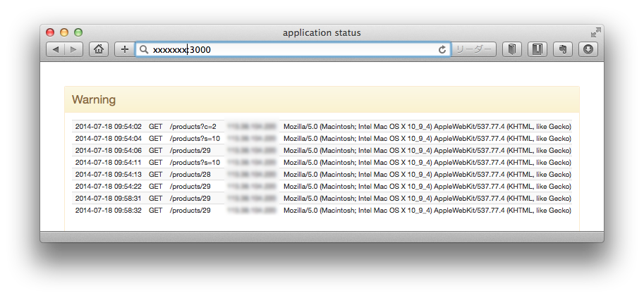Image resolution: width=644 pixels, height=298 pixels.
Task: Reload the page with the circular arrow
Action: tap(442, 49)
